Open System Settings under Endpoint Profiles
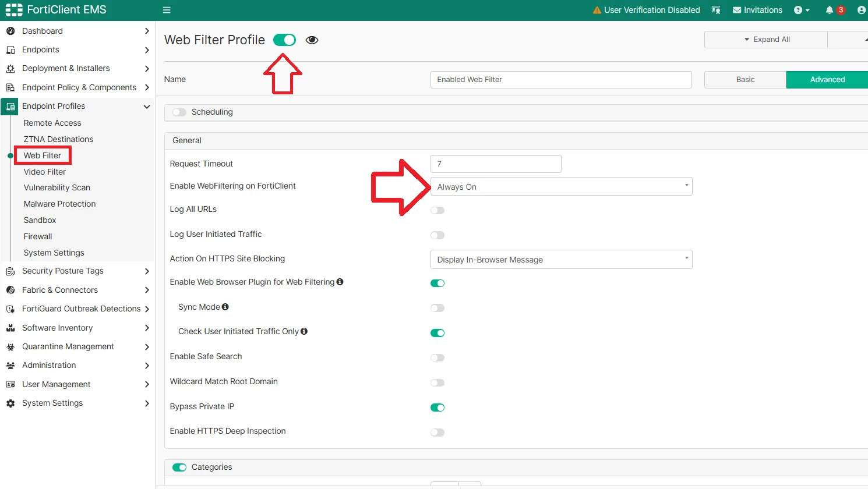The height and width of the screenshot is (489, 868). point(54,253)
